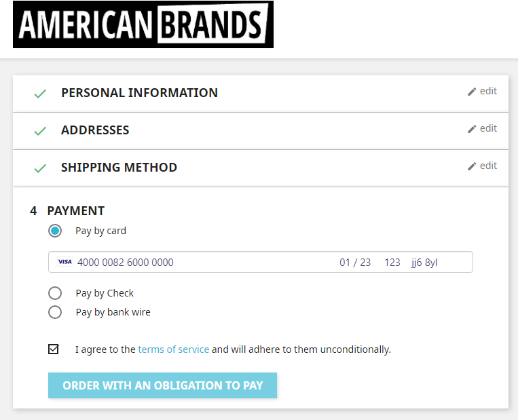Click the pencil icon beside Shipping Method
Viewport: 518px width, 420px height.
[472, 166]
